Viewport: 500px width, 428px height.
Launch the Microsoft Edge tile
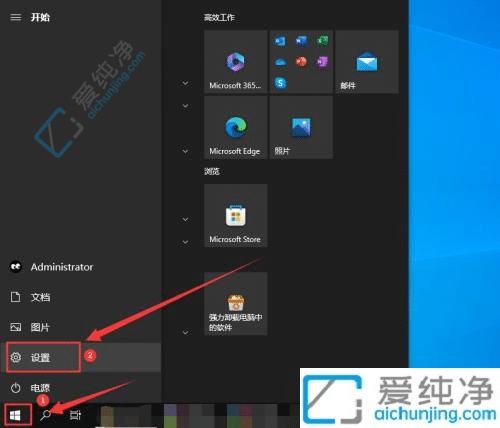pyautogui.click(x=236, y=127)
